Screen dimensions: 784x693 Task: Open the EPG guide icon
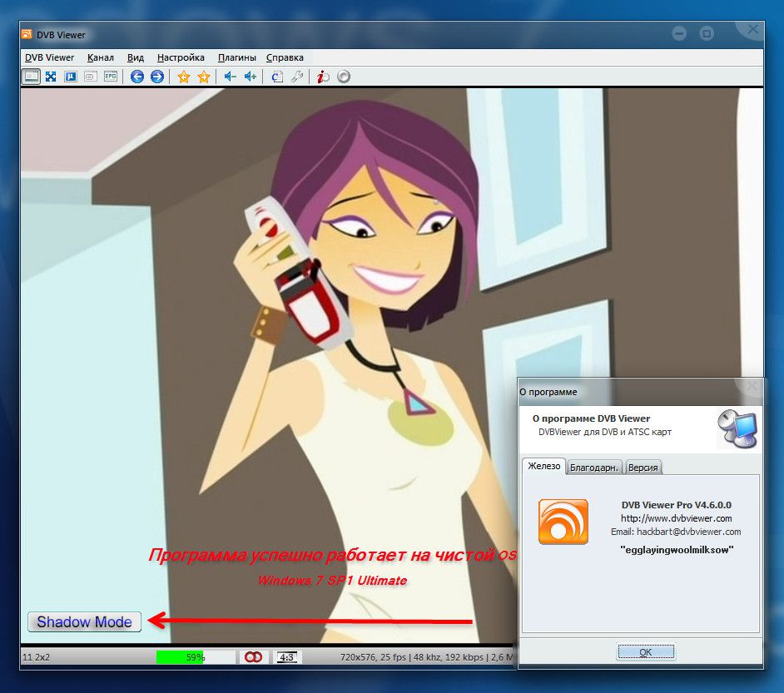111,77
